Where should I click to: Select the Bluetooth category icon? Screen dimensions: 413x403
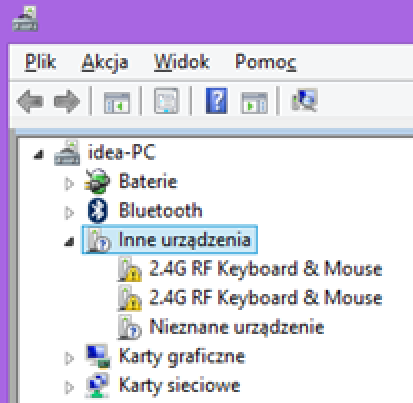click(x=97, y=210)
